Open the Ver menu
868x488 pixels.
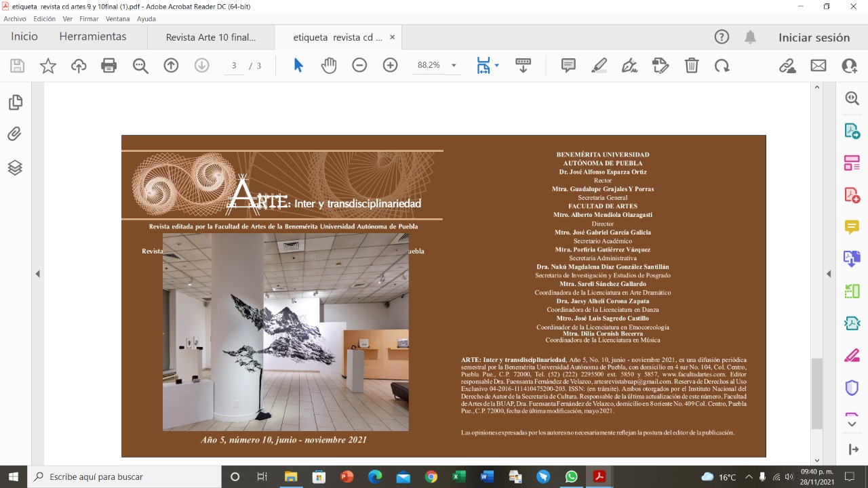coord(68,19)
